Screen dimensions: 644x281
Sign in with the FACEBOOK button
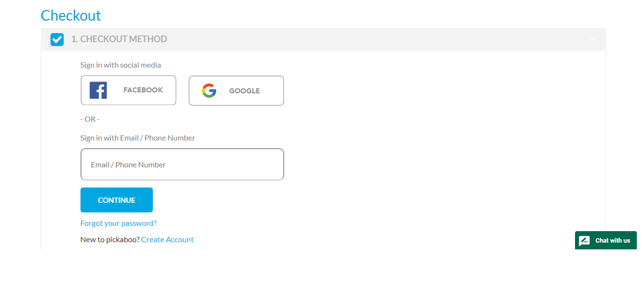(128, 90)
